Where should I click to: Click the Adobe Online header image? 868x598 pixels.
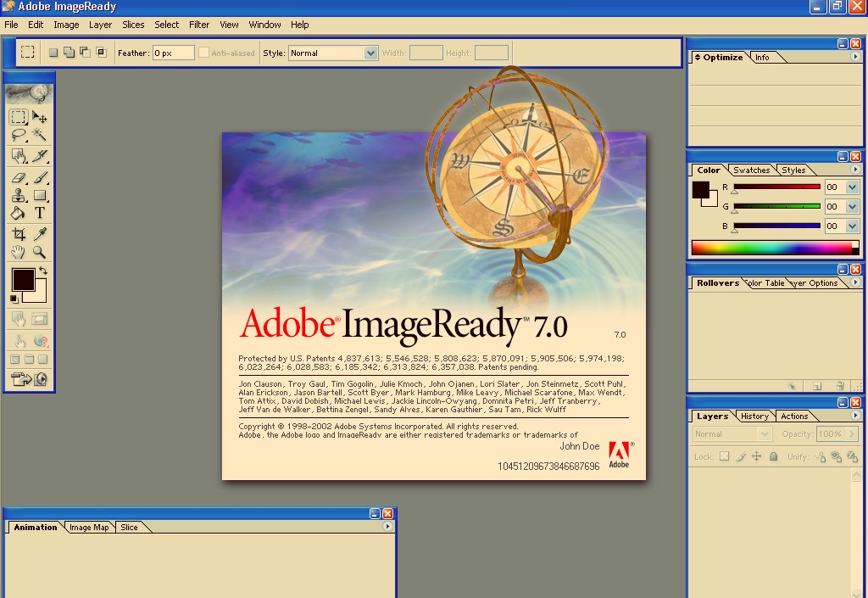point(30,94)
